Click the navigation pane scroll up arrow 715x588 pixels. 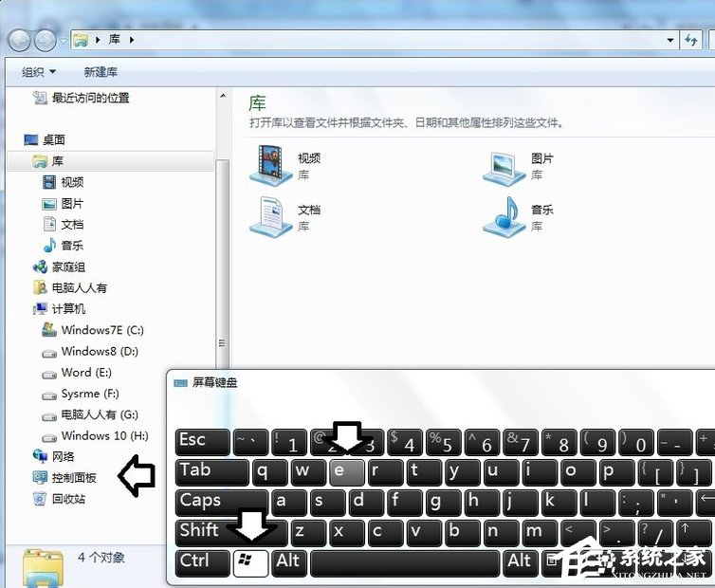223,96
